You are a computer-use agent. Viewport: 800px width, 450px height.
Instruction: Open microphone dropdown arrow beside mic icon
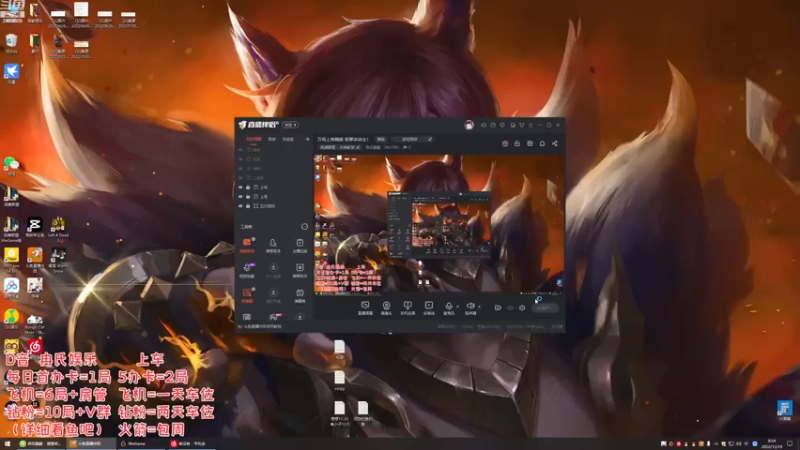tap(457, 307)
